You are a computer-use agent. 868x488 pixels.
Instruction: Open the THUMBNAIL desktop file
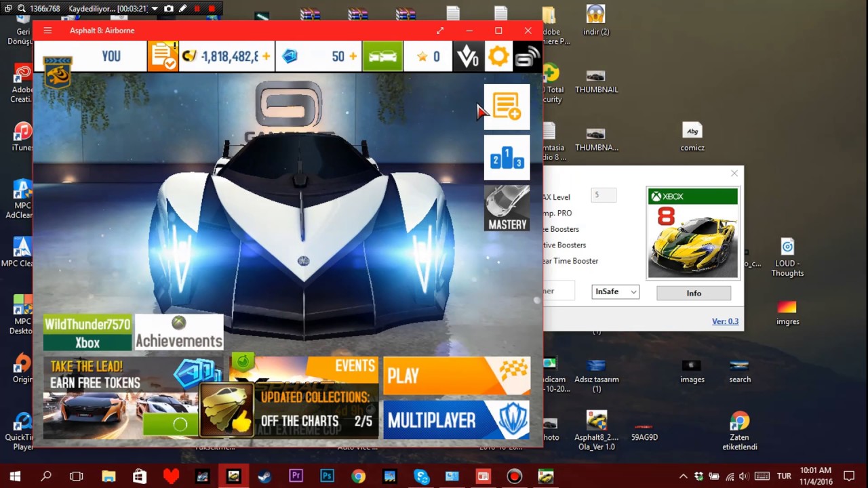pos(596,81)
